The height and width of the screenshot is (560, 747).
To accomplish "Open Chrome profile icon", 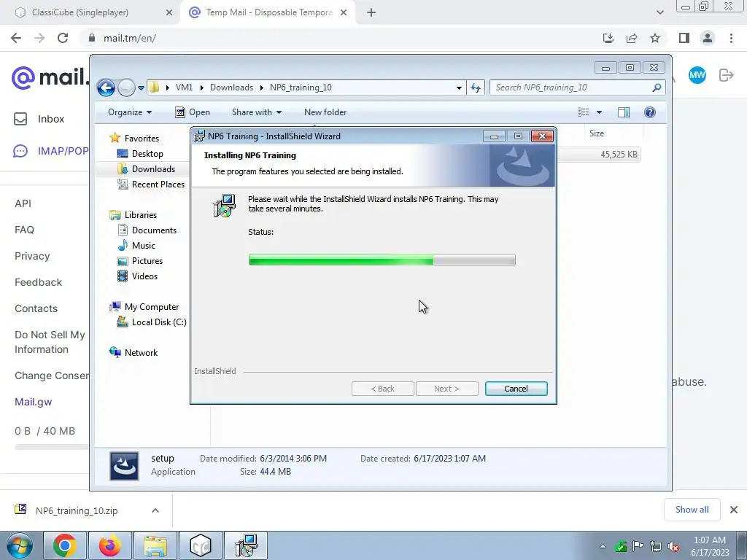I will [x=708, y=38].
